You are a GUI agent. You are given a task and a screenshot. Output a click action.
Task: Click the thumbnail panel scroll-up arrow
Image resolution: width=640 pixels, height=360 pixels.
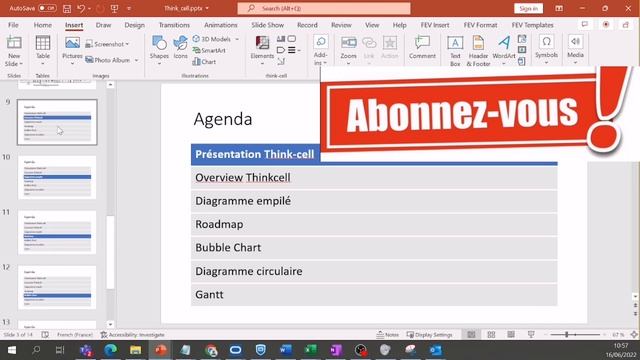[x=110, y=84]
